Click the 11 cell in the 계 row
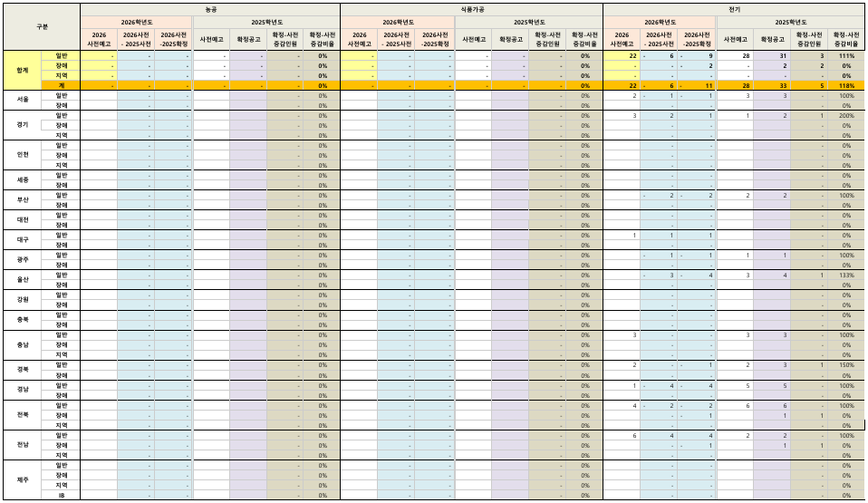868x503 pixels. coord(697,86)
